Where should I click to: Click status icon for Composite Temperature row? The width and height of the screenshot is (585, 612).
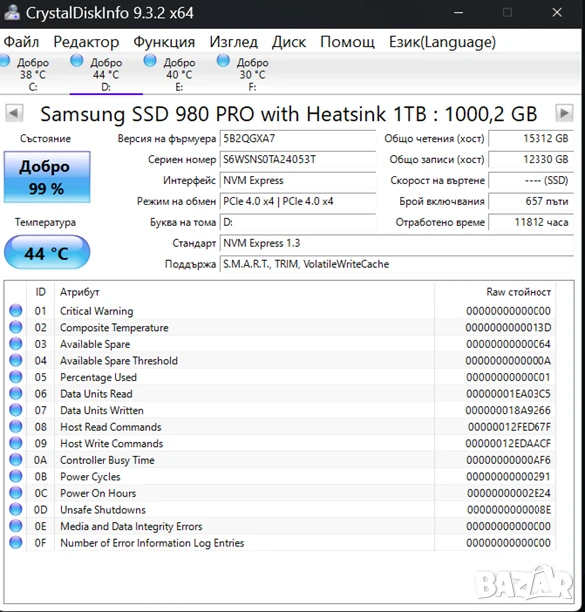point(16,327)
